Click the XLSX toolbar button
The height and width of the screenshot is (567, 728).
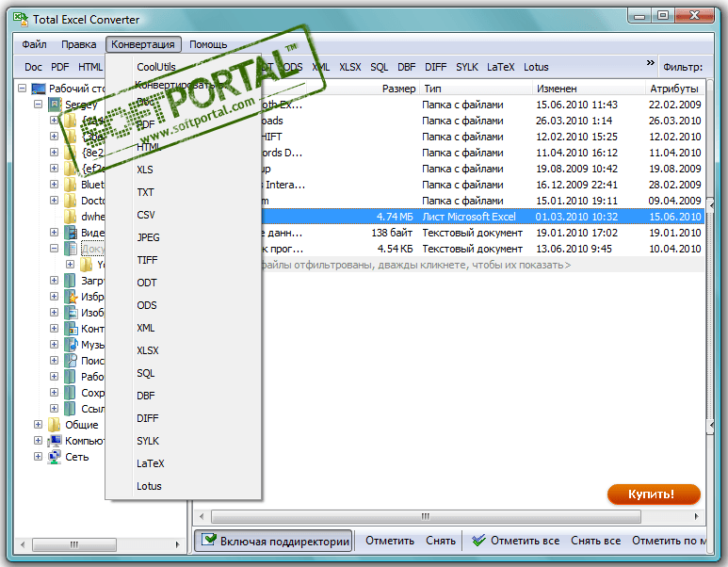pos(350,67)
